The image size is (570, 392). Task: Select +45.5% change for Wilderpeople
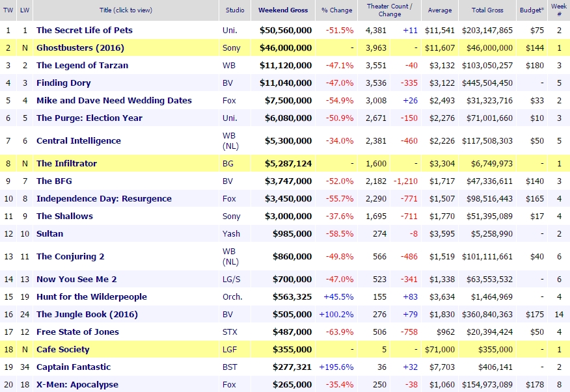tap(338, 297)
